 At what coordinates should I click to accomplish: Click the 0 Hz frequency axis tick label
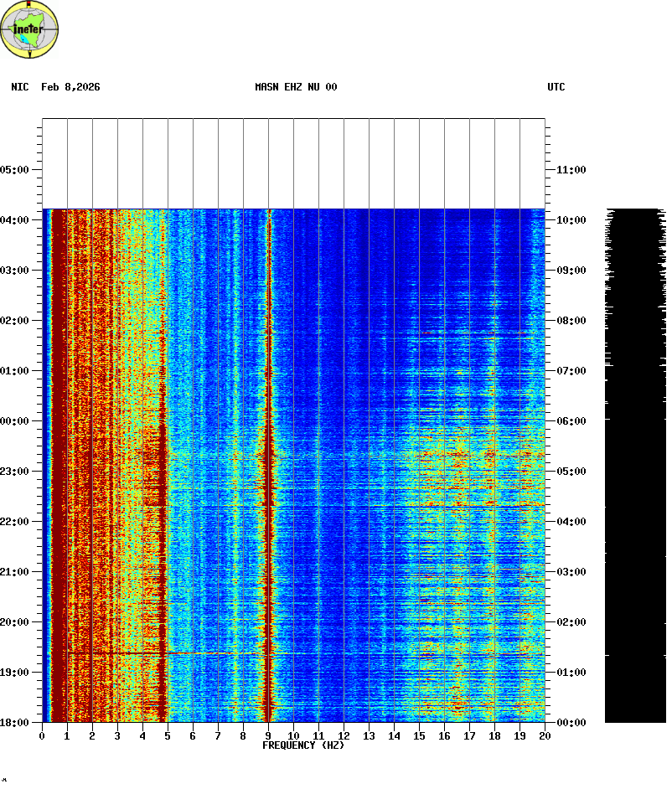coord(42,735)
